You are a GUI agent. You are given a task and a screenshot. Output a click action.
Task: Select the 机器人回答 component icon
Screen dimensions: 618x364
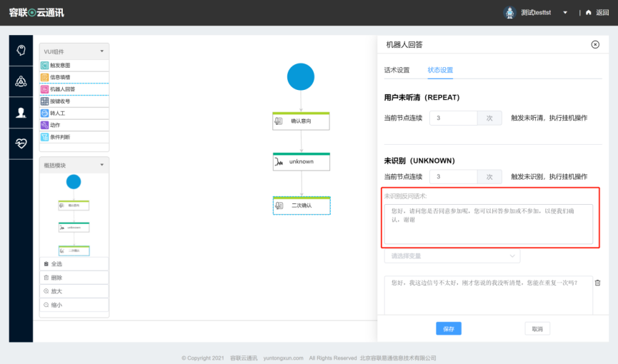coord(44,89)
